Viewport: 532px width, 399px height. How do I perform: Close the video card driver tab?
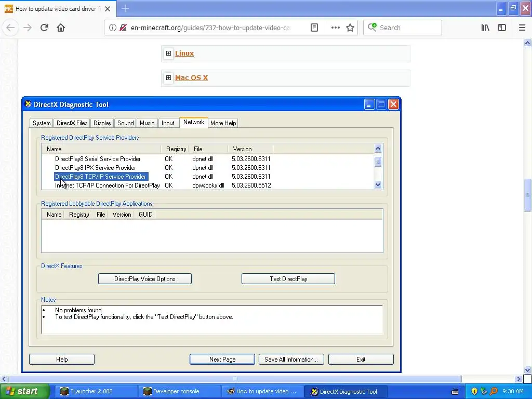[108, 9]
